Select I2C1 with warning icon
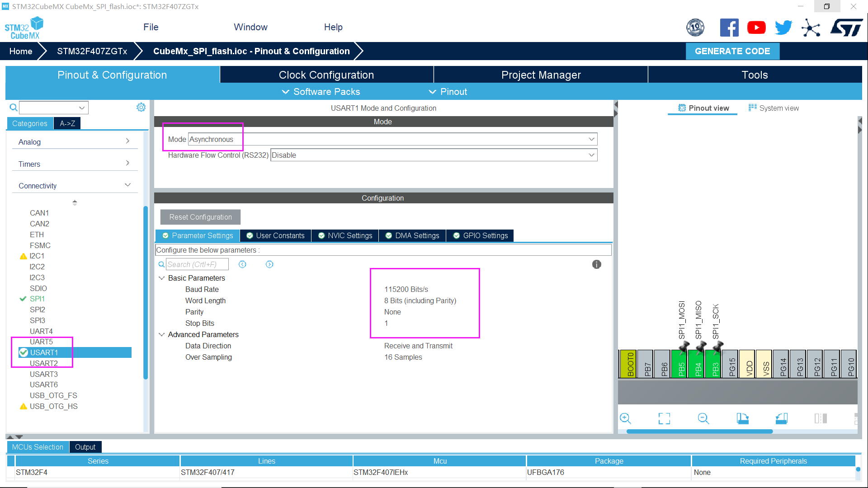Image resolution: width=868 pixels, height=488 pixels. [x=37, y=256]
